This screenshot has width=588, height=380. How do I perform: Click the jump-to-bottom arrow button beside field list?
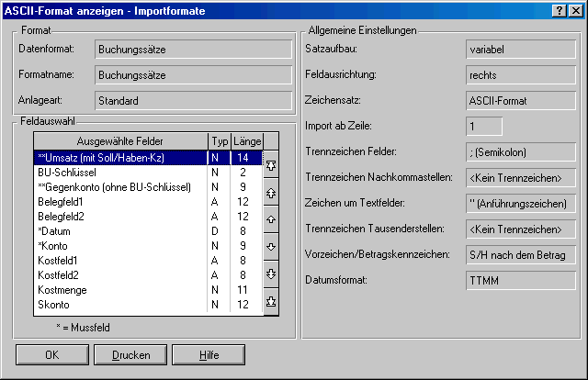[270, 301]
